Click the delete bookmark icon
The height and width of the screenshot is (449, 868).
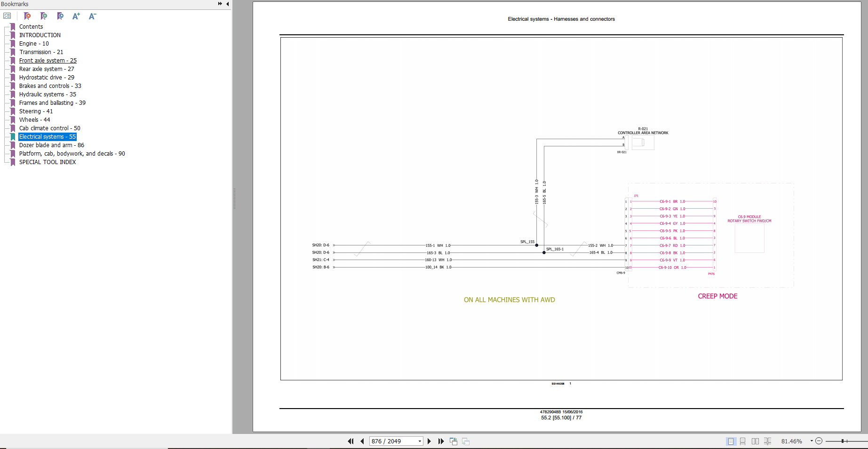[x=27, y=16]
